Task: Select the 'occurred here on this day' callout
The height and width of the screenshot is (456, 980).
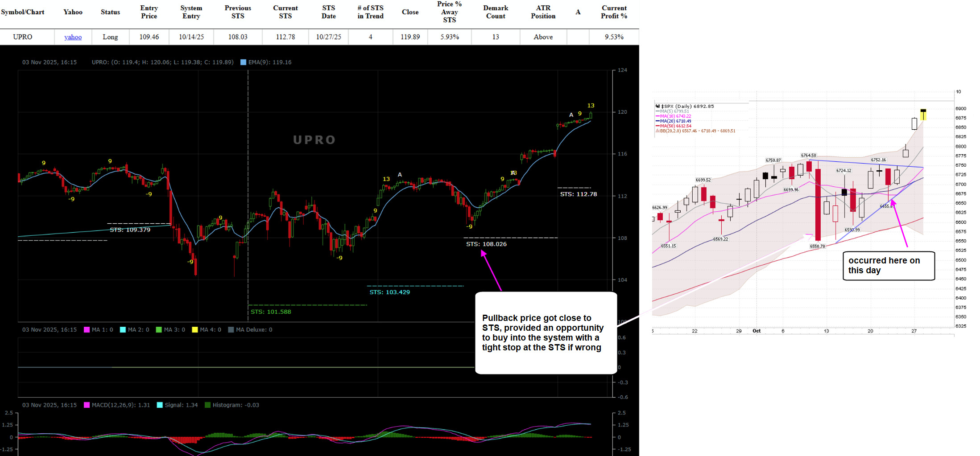Action: pos(888,266)
